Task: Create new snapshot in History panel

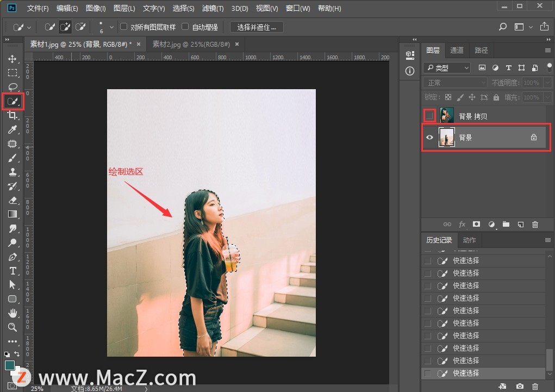Action: tap(520, 386)
